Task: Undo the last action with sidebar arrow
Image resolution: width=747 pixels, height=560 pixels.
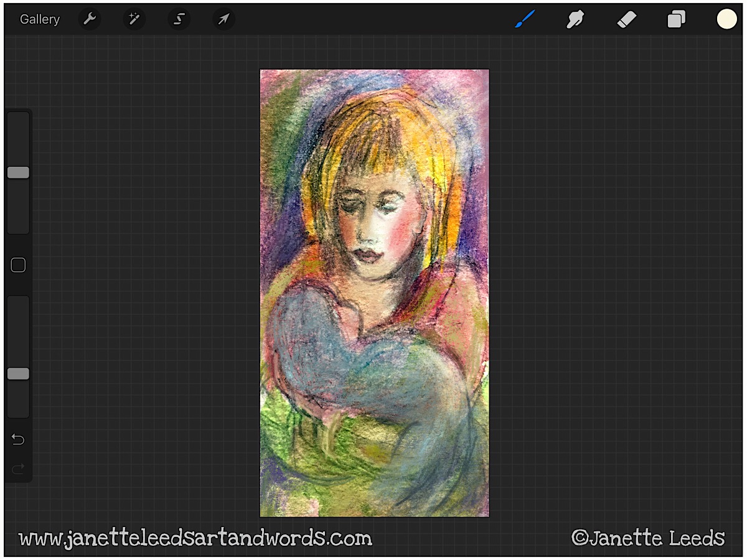Action: tap(18, 440)
